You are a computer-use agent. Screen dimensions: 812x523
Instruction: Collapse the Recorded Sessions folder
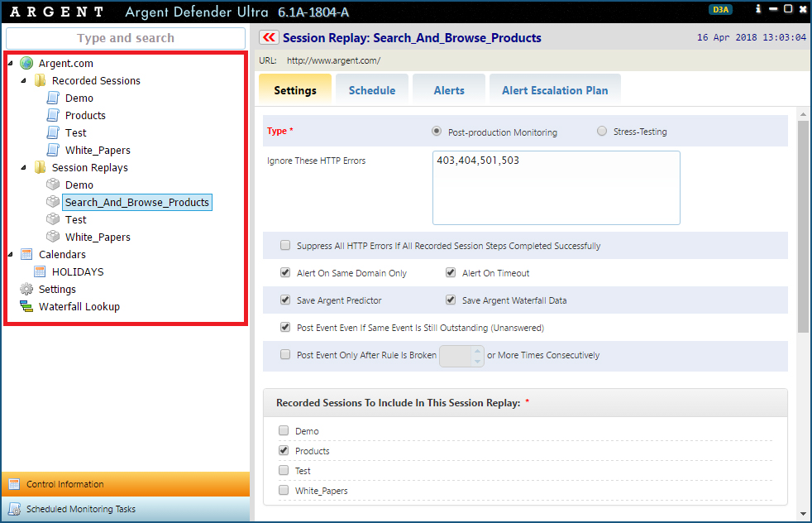(23, 81)
